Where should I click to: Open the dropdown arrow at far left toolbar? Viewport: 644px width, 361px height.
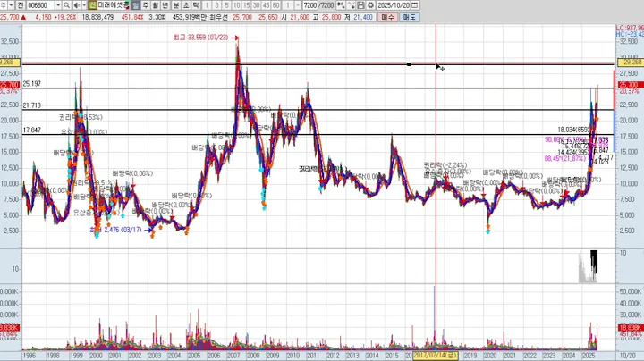11,5
